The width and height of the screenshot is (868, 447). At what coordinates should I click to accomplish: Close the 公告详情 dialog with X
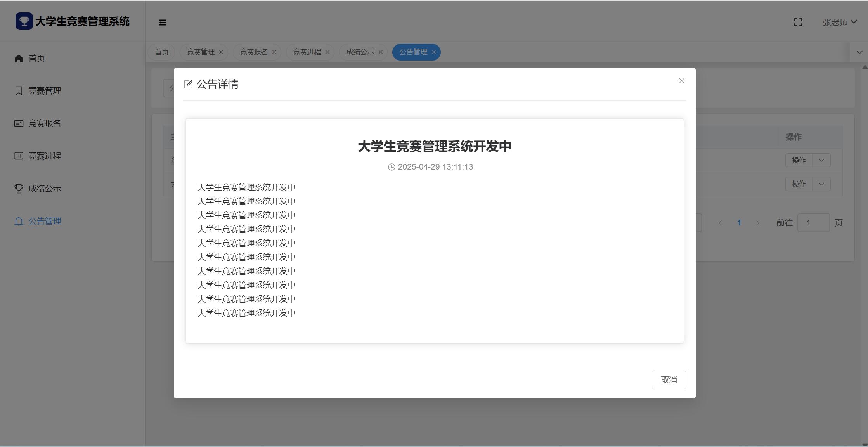click(x=681, y=81)
